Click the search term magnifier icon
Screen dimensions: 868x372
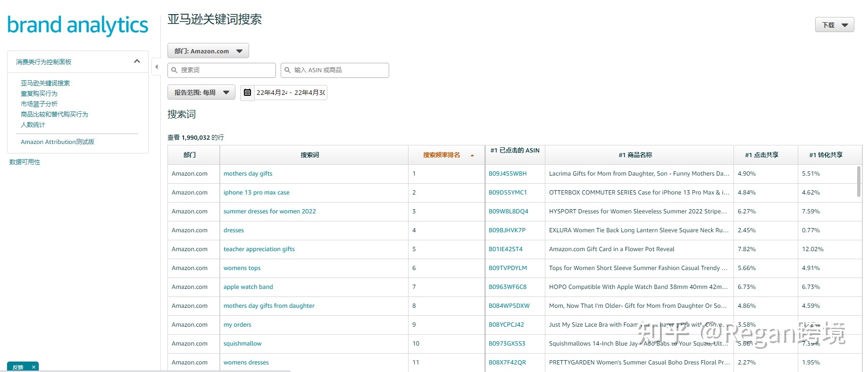pos(175,70)
